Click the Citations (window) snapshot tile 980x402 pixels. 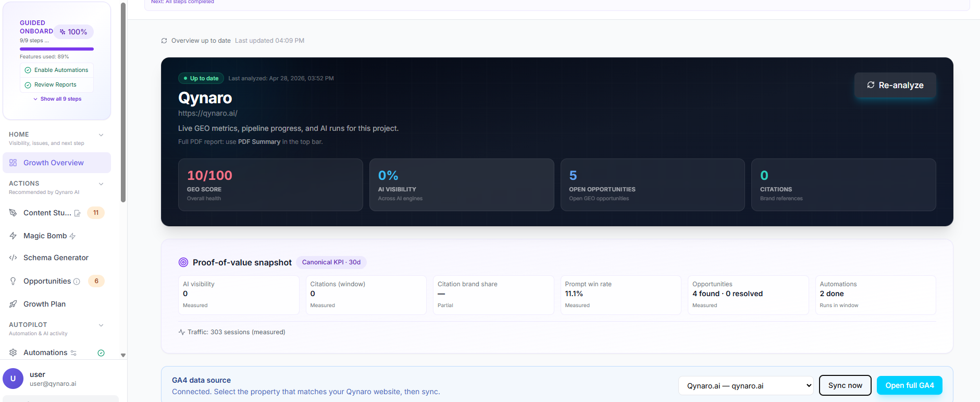click(366, 295)
